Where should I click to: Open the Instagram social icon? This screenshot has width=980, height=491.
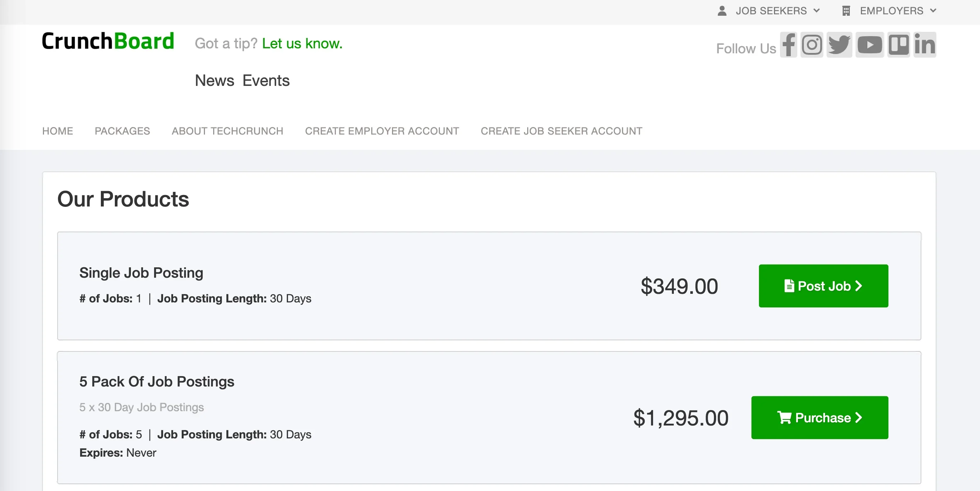[x=812, y=45]
